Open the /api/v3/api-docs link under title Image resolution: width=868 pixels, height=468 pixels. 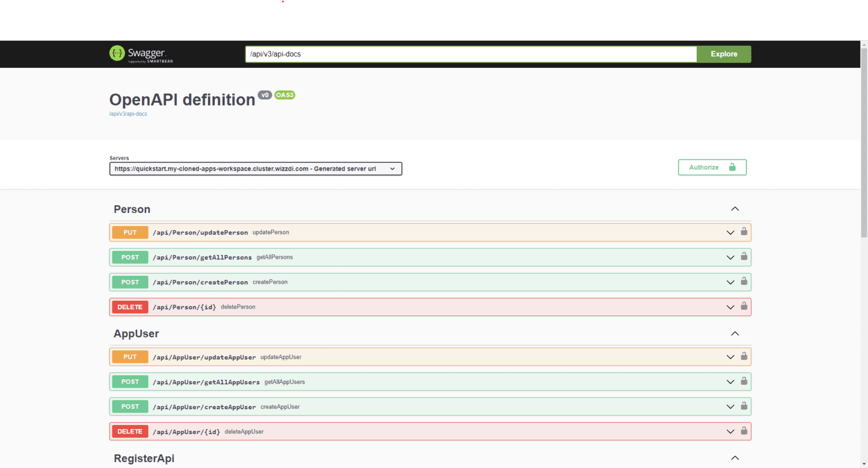(x=128, y=114)
